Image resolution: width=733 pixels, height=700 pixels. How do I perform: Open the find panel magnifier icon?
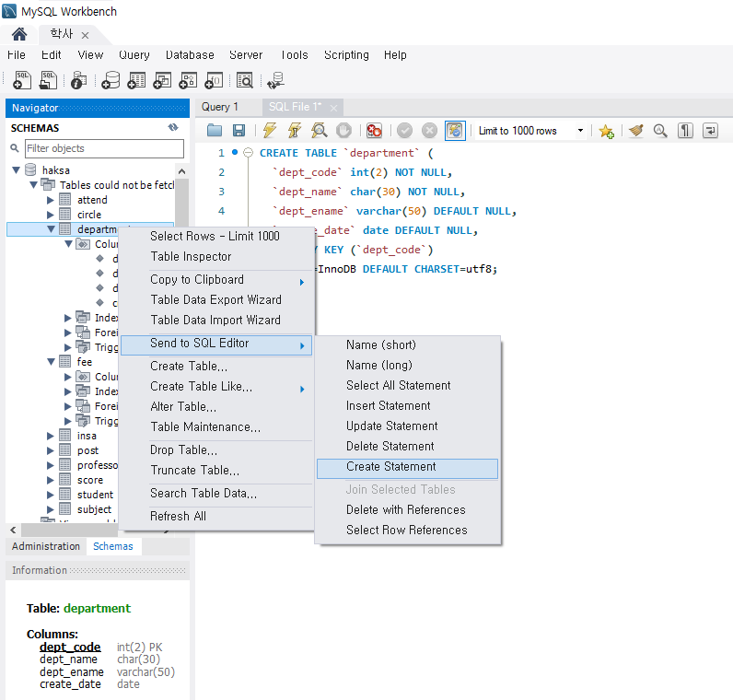click(x=660, y=131)
